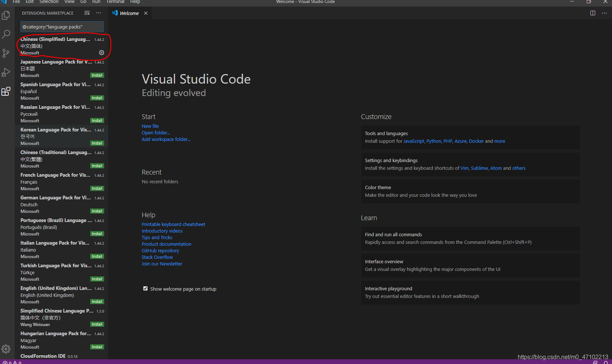Select the Chinese (Simplified) Language Pack entry

(x=61, y=46)
